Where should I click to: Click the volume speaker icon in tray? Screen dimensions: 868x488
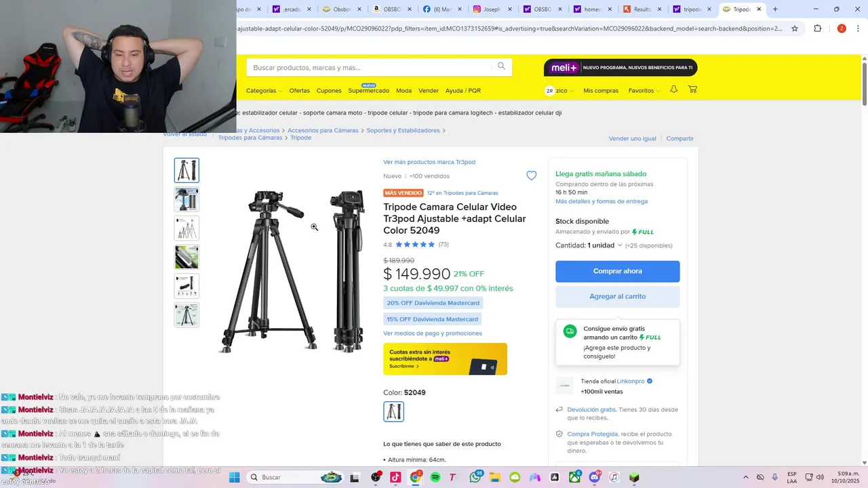pos(821,477)
